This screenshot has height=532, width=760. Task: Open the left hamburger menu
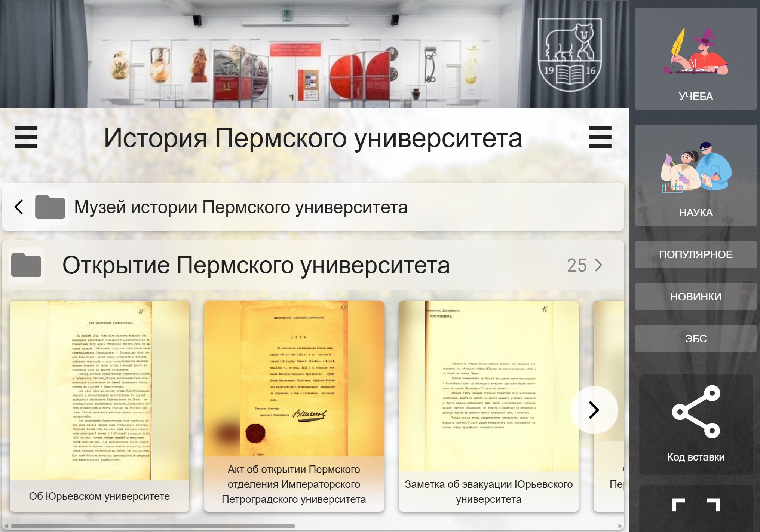(x=26, y=137)
